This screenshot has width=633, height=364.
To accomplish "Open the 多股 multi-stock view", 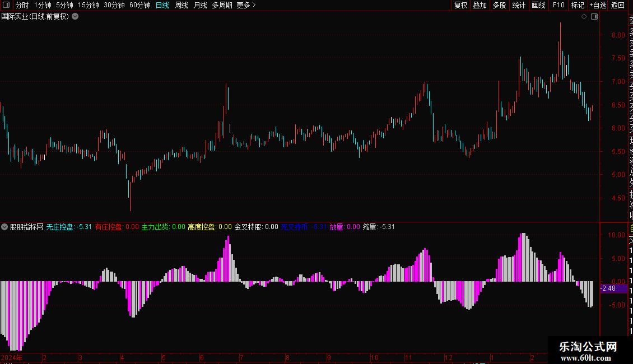I will pyautogui.click(x=499, y=5).
